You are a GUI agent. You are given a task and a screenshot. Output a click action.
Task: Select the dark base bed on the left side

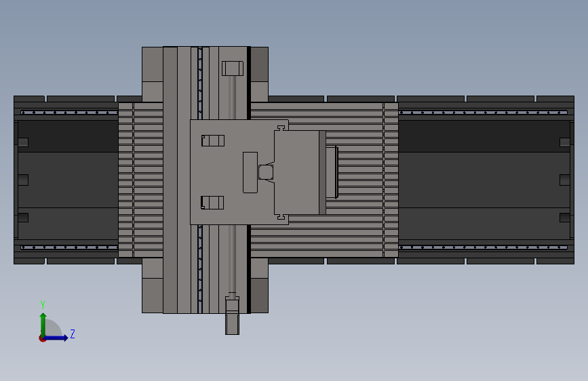[x=68, y=180]
